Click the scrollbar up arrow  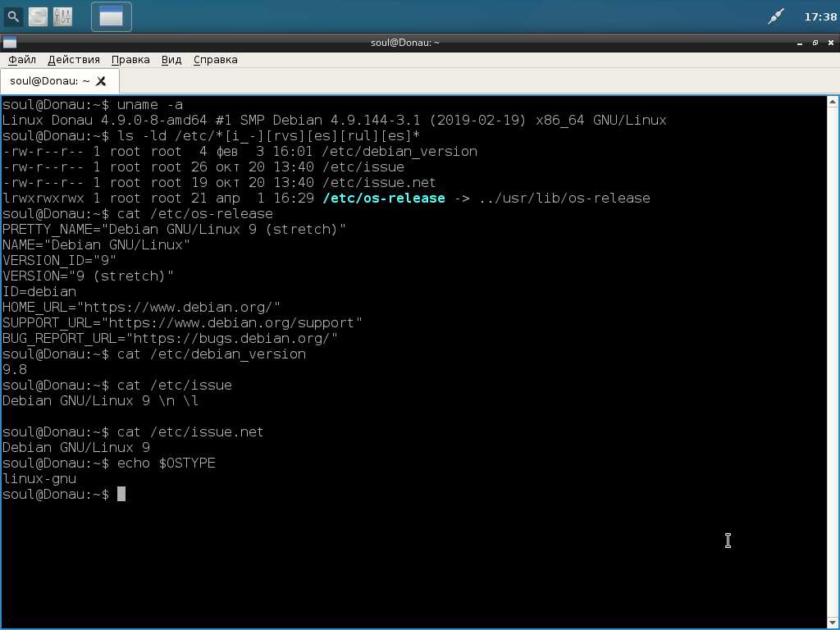(x=833, y=101)
